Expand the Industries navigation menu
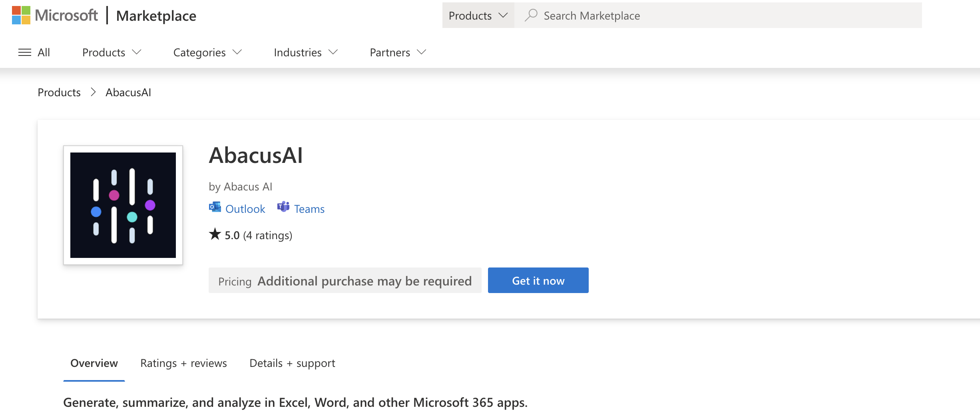The image size is (980, 420). click(306, 52)
